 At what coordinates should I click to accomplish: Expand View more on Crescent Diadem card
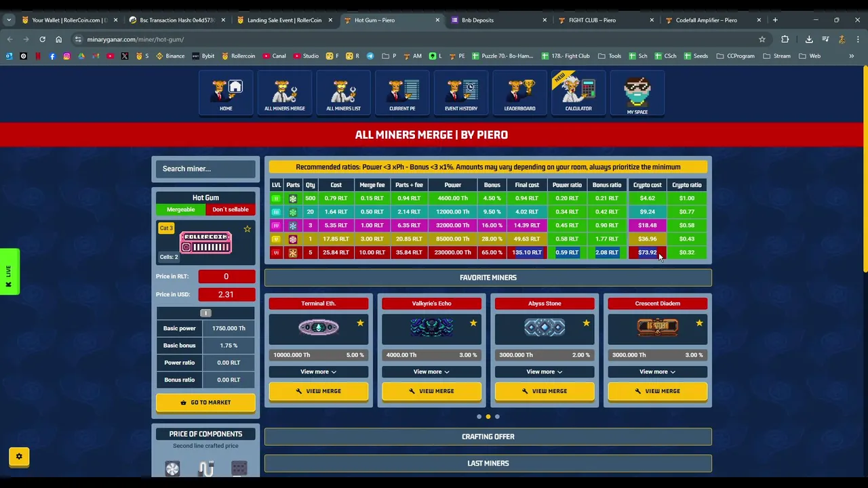pos(658,371)
